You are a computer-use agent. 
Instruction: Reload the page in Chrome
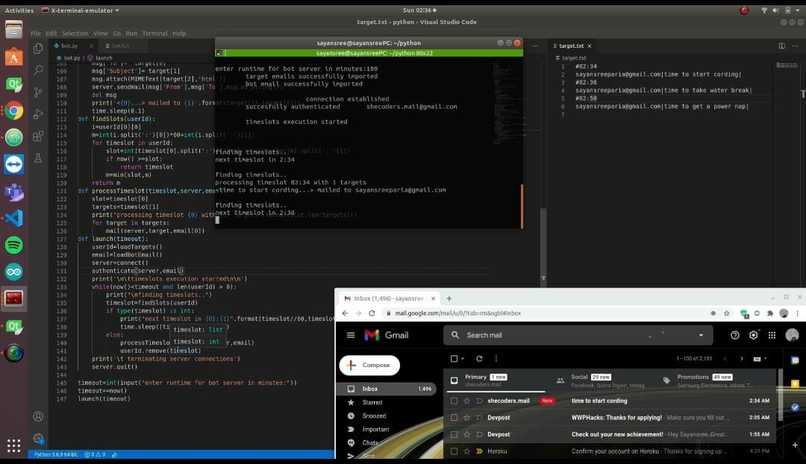[x=372, y=313]
